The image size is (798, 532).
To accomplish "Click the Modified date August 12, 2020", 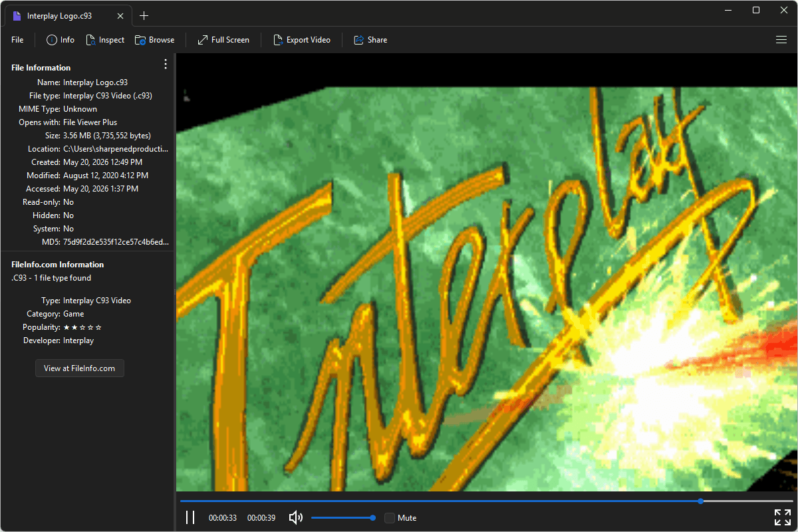I will [x=106, y=176].
